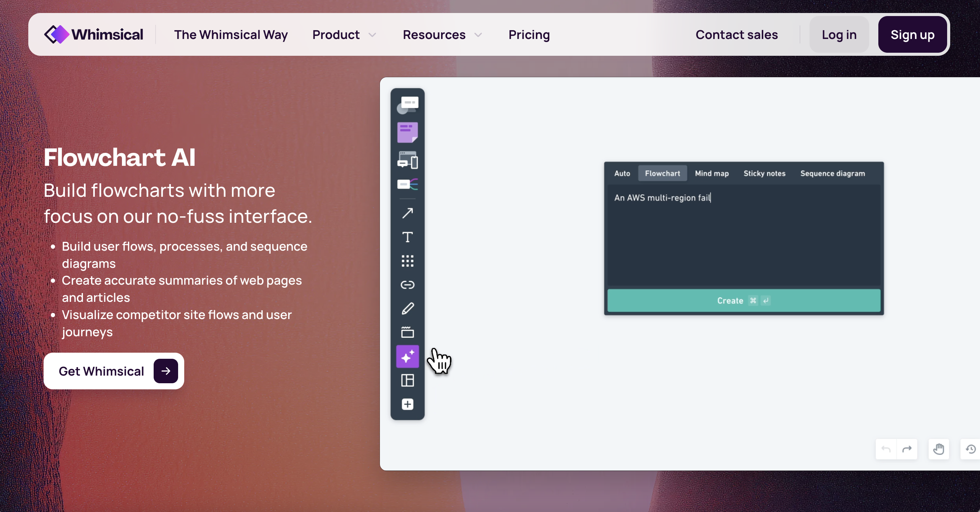Click the Flowchart AI heading
This screenshot has width=980, height=512.
[x=120, y=157]
